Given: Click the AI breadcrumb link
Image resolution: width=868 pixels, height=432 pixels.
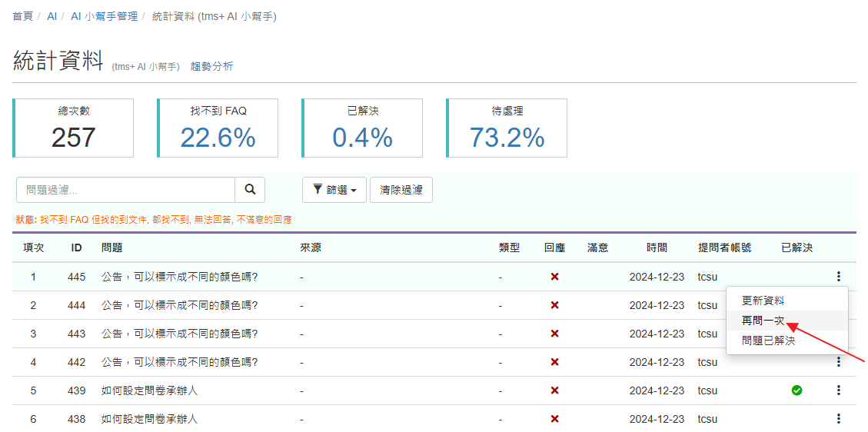Looking at the screenshot, I should click(x=52, y=16).
